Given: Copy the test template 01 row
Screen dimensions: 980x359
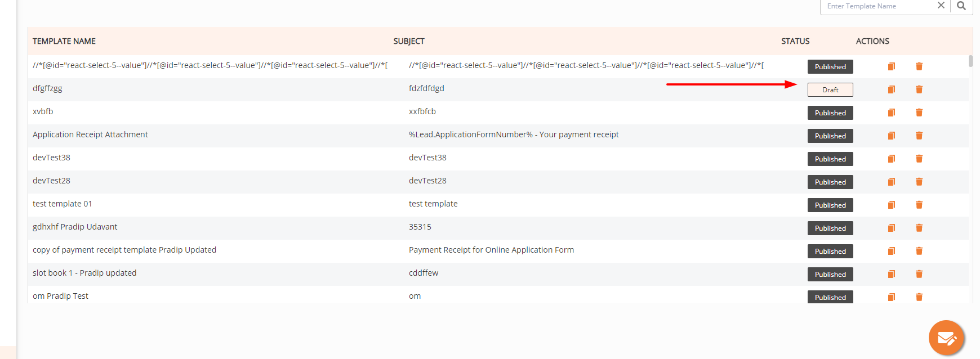Looking at the screenshot, I should pyautogui.click(x=892, y=205).
